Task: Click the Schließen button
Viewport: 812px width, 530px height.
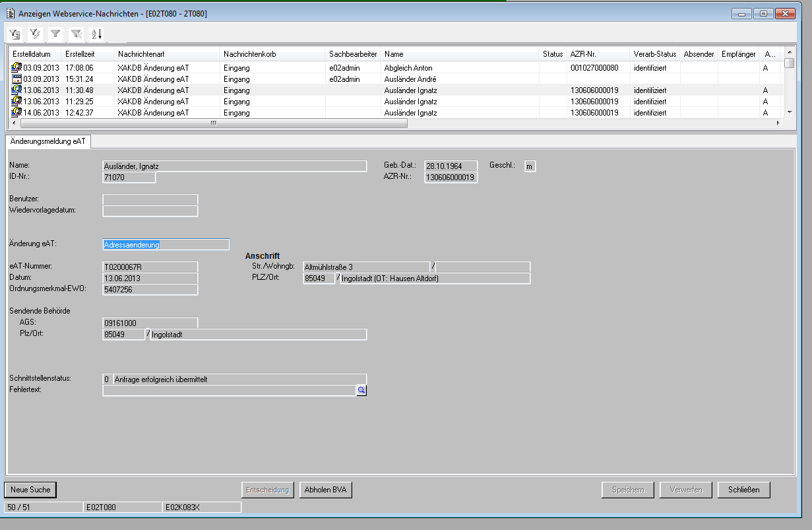Action: tap(743, 490)
